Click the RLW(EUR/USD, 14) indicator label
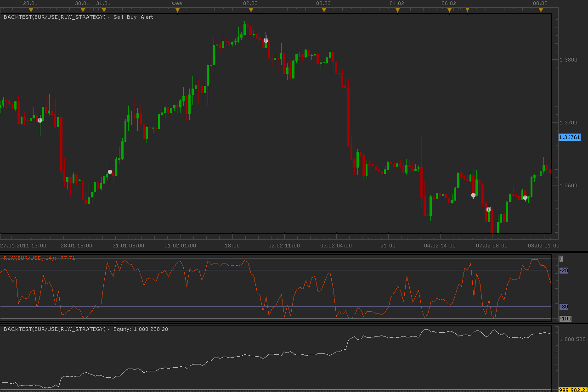The image size is (588, 392). tap(28, 258)
